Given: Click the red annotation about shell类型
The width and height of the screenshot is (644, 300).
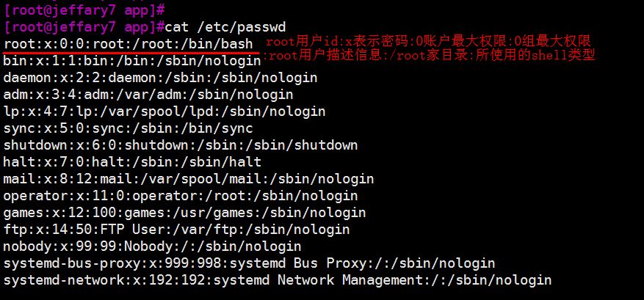Looking at the screenshot, I should click(428, 55).
